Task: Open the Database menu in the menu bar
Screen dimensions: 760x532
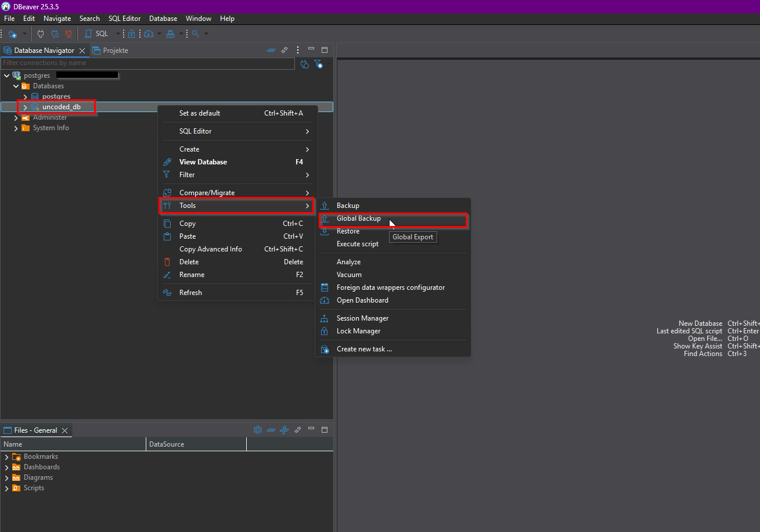Action: coord(163,19)
